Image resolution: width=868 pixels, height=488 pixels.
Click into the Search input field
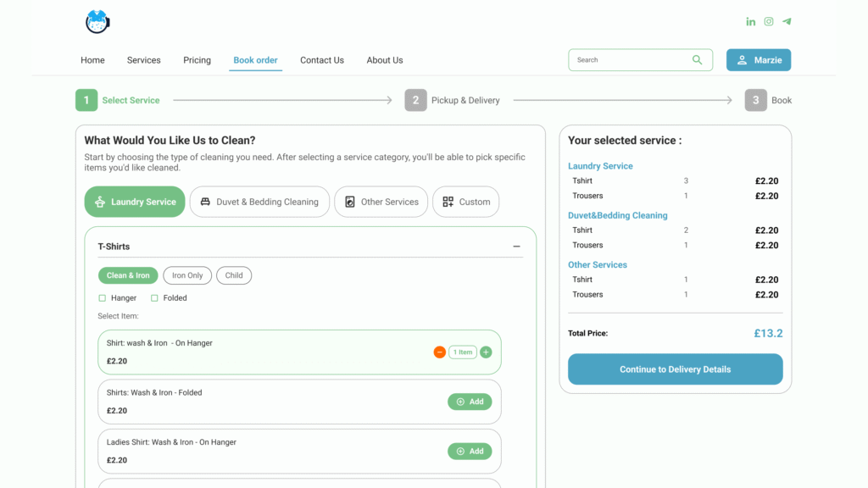click(x=627, y=60)
